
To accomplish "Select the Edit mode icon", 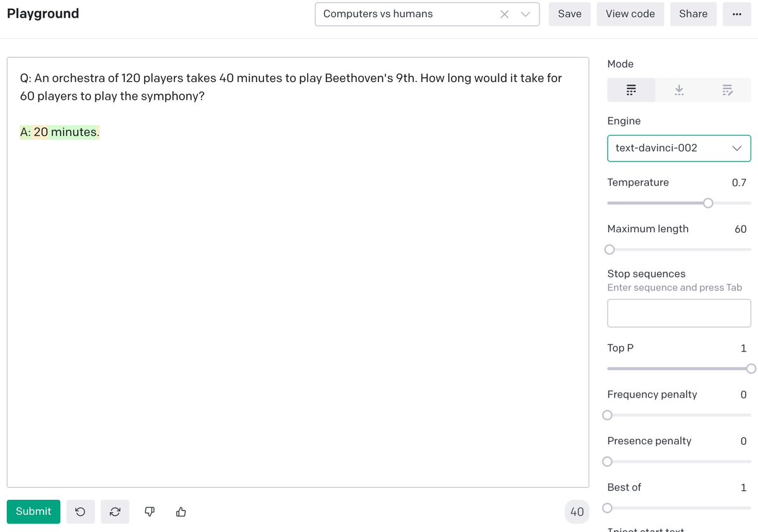I will tap(727, 90).
